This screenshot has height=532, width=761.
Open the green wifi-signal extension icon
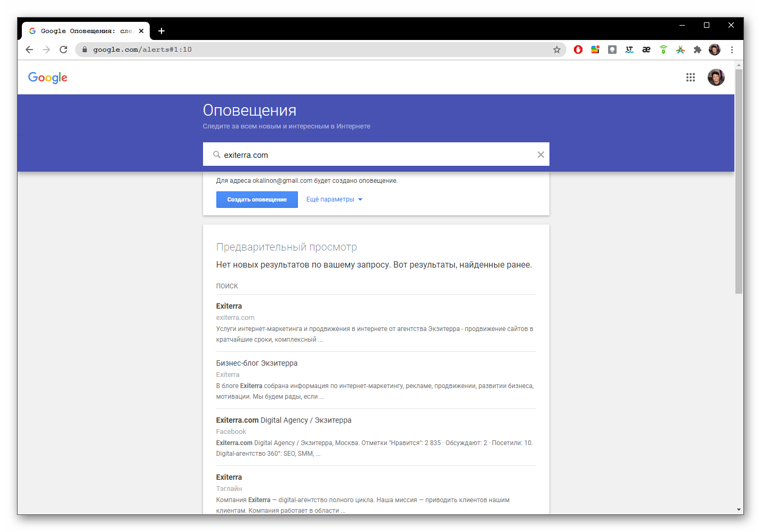click(663, 50)
